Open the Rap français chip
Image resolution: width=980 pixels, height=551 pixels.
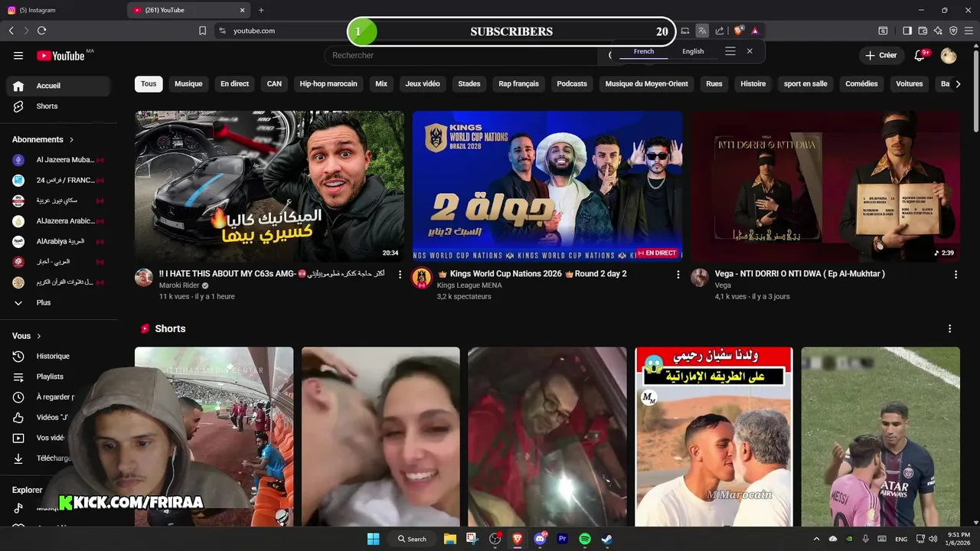(x=518, y=84)
